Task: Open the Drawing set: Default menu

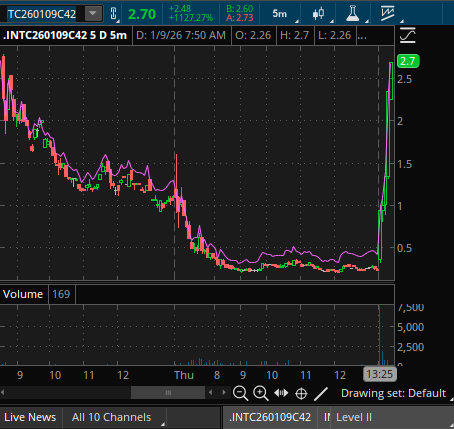Action: tap(393, 393)
